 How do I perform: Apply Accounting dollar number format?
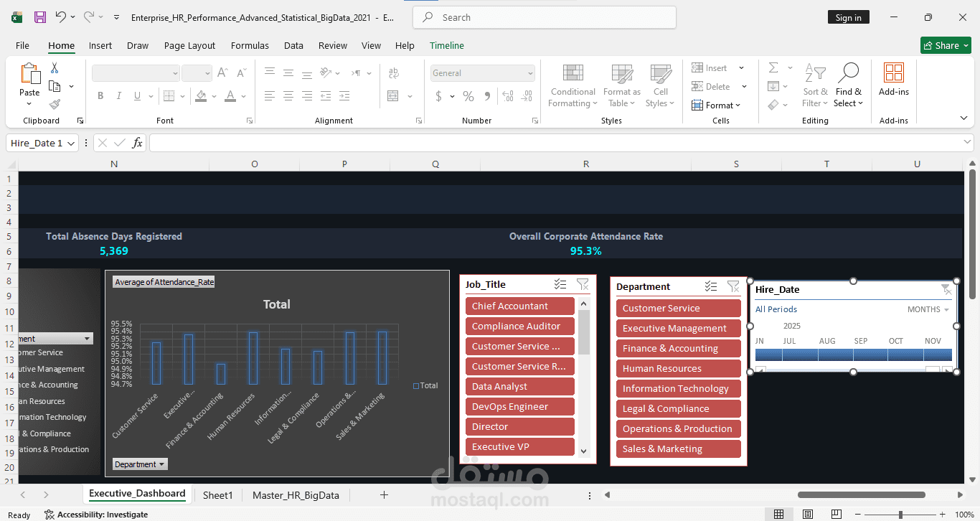point(438,96)
